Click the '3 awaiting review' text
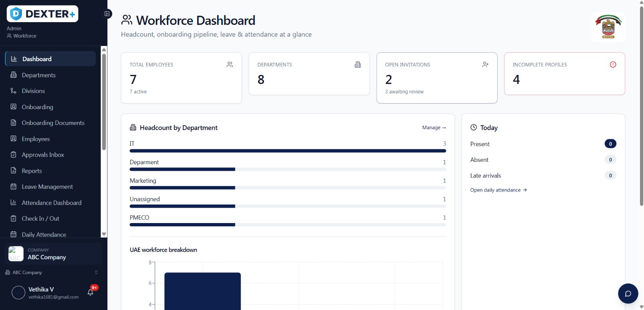 (404, 92)
